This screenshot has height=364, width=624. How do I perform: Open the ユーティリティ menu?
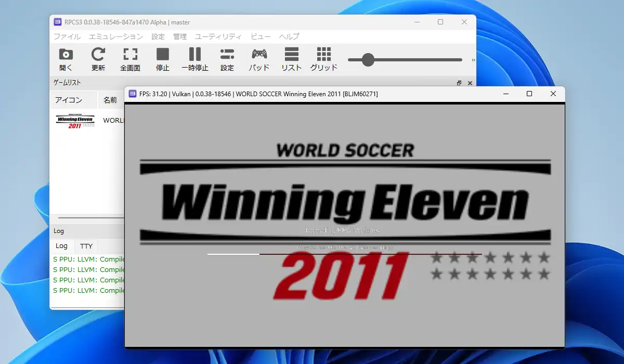[x=218, y=37]
